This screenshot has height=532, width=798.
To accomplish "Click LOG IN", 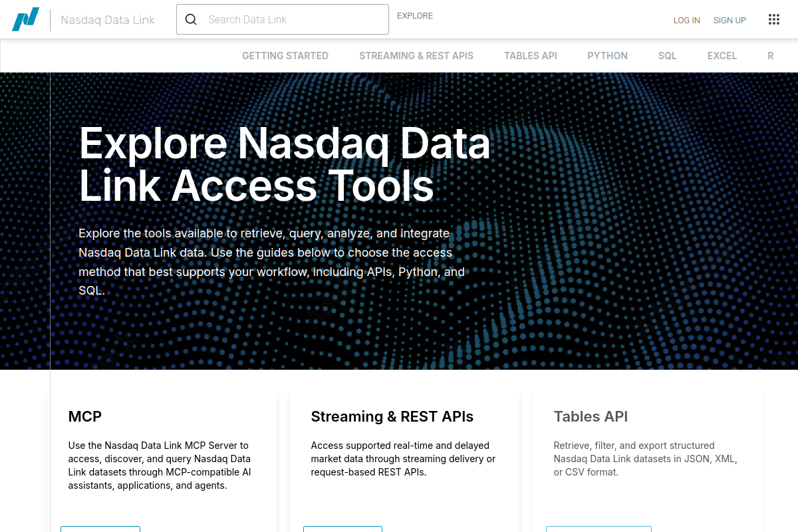I will click(687, 21).
